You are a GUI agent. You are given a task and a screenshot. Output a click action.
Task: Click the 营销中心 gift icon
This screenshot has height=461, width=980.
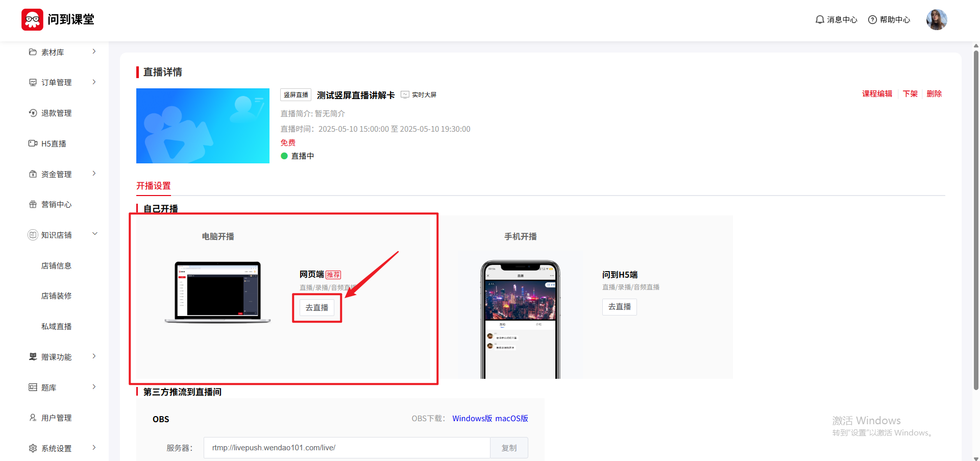[x=33, y=204]
